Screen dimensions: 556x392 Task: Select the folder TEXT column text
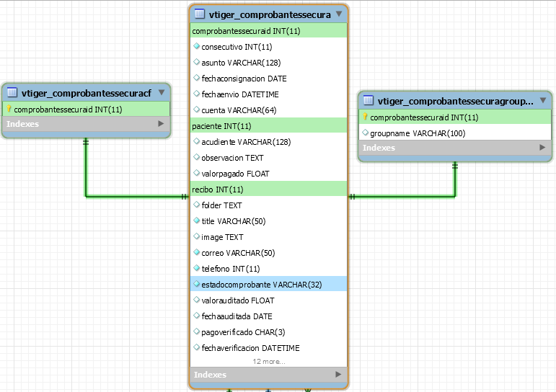(x=221, y=205)
